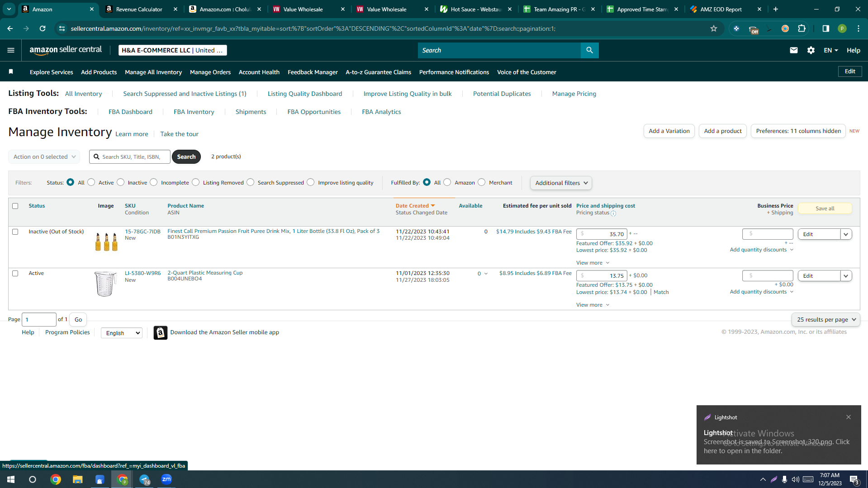Close the Lightshot notification
Screen dimensions: 868x488
click(x=849, y=417)
